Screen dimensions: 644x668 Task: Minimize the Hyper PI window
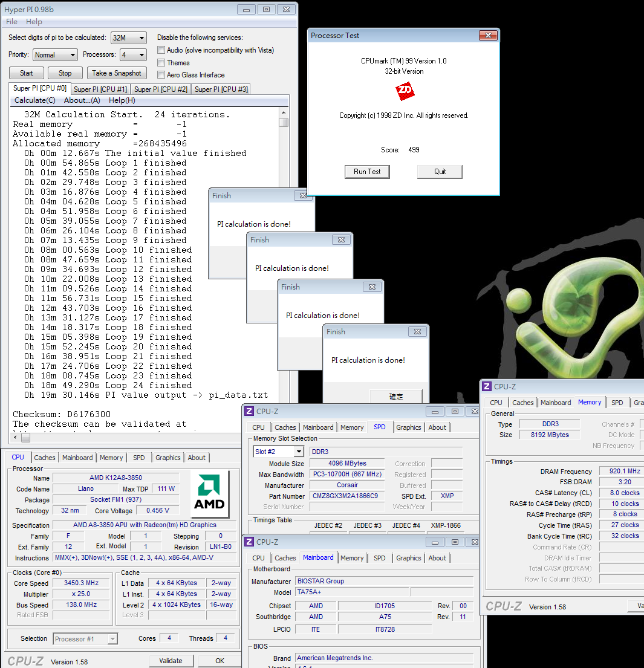coord(246,10)
